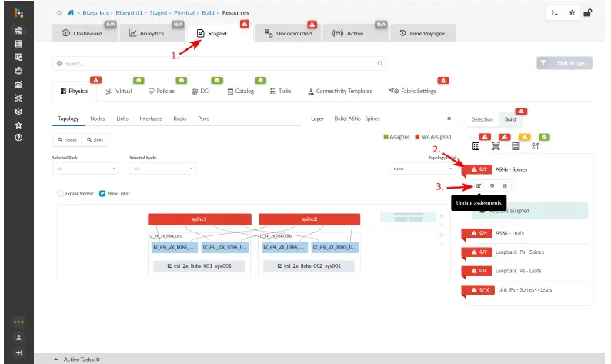The height and width of the screenshot is (364, 611).
Task: Click the three green dots in the sidebar
Action: [x=18, y=322]
